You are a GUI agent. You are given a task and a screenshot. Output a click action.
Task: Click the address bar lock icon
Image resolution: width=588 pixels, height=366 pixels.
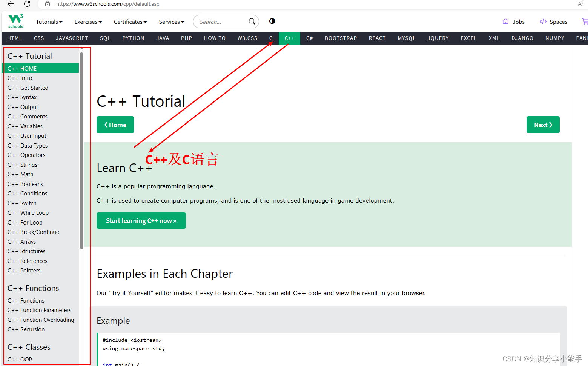(x=48, y=4)
